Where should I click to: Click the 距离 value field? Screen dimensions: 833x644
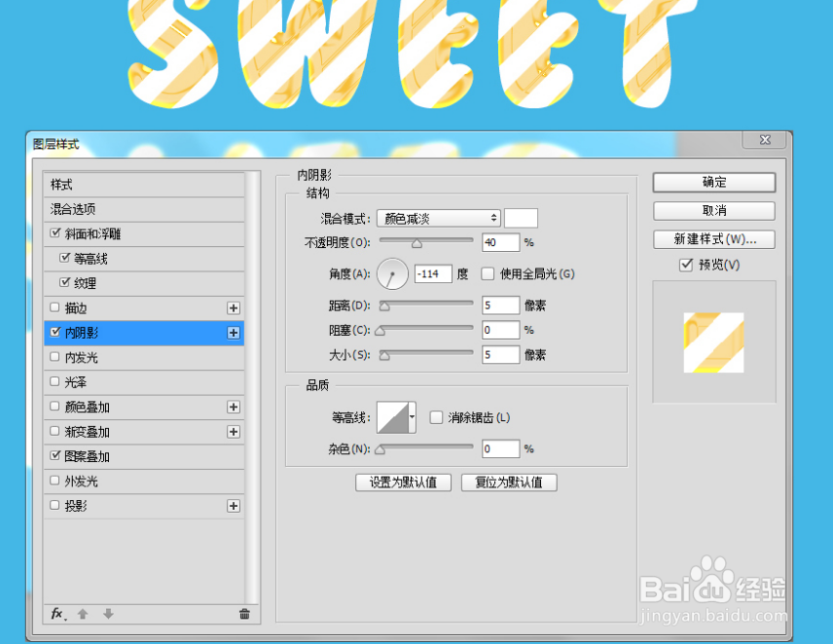(500, 305)
